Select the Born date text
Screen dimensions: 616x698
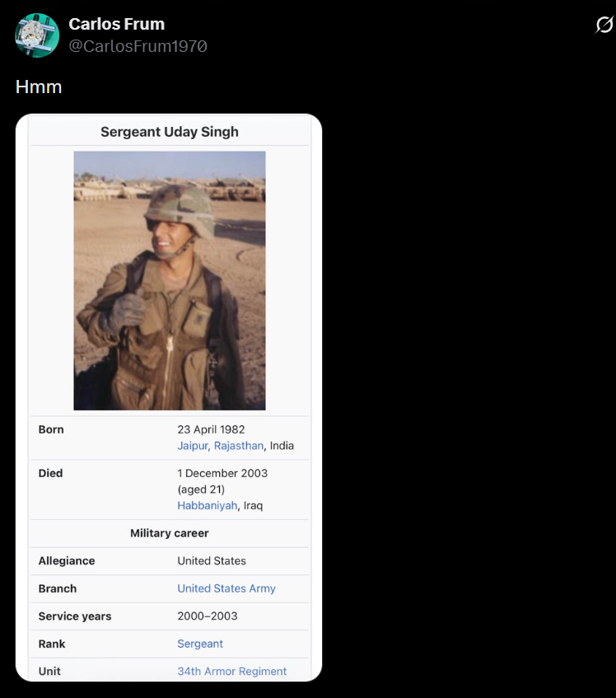pyautogui.click(x=212, y=429)
